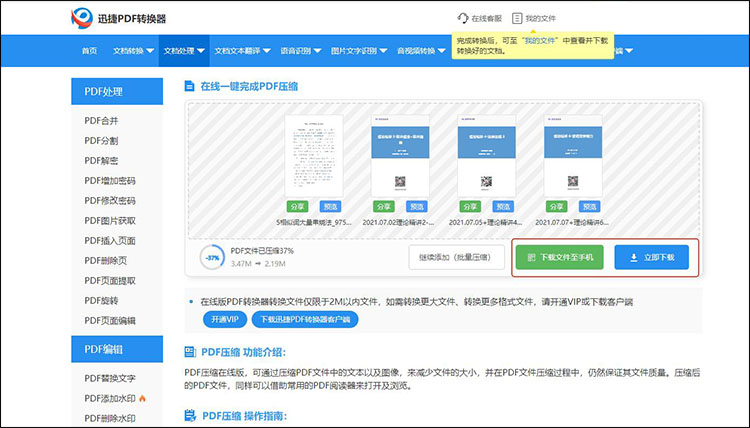Image resolution: width=750 pixels, height=428 pixels.
Task: Open the 2021.07.07+理论精讲6 PDF thumbnail
Action: click(573, 156)
